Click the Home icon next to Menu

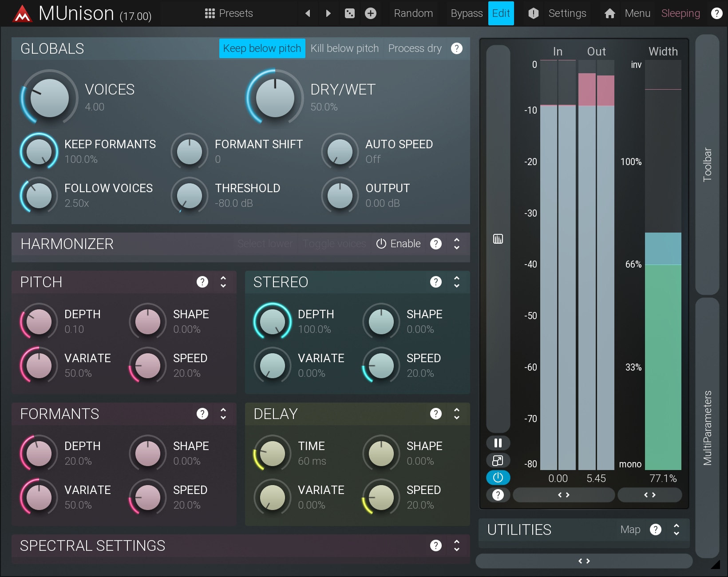click(x=610, y=13)
